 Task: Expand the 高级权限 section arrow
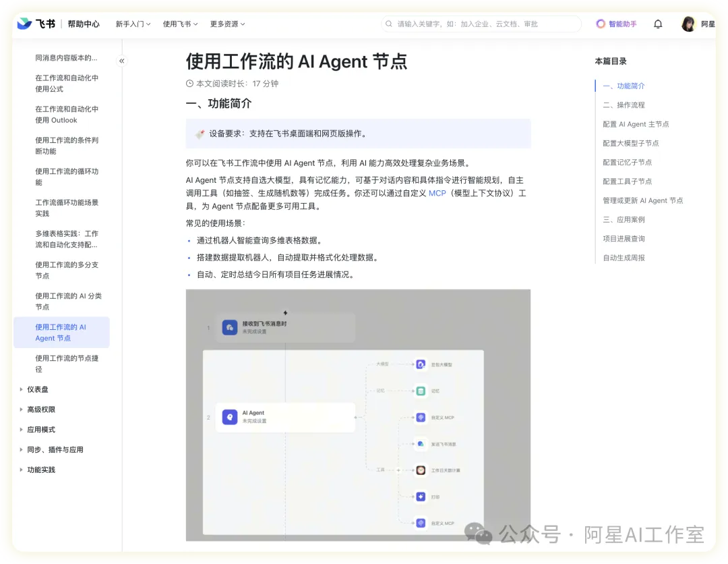pos(21,410)
